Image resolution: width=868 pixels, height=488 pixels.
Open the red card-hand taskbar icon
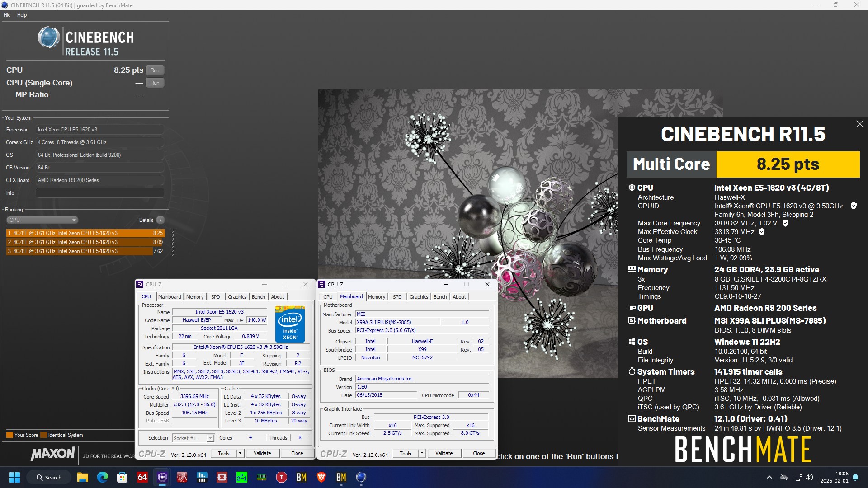[x=182, y=477]
